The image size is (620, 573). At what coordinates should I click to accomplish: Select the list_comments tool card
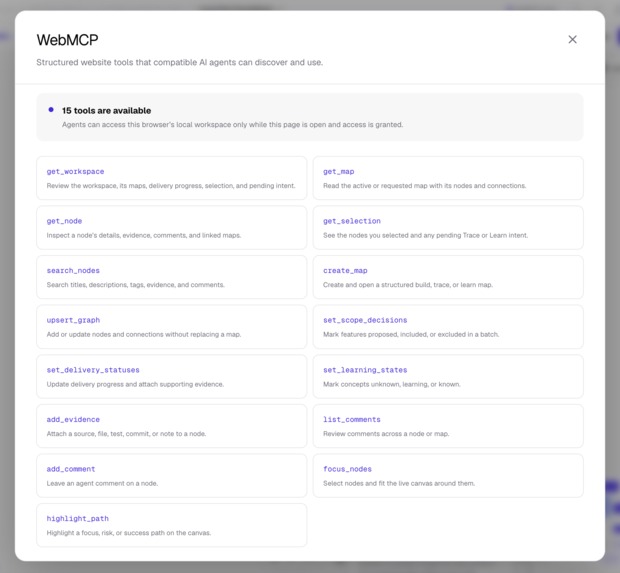(x=448, y=426)
